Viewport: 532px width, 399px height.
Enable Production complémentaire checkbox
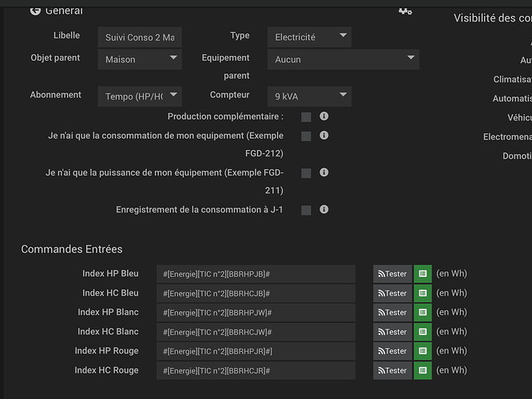coord(306,117)
